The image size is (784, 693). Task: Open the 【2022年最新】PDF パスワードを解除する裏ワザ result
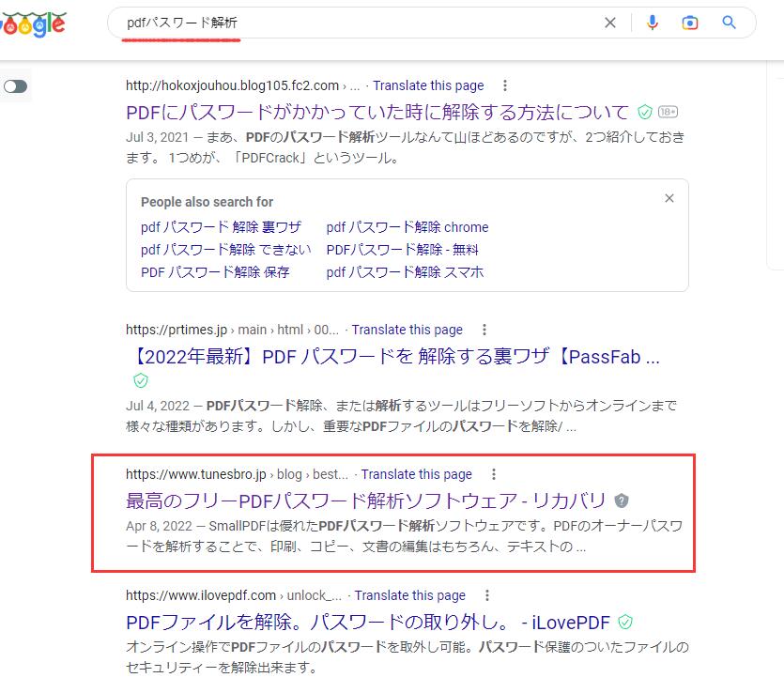pos(394,357)
